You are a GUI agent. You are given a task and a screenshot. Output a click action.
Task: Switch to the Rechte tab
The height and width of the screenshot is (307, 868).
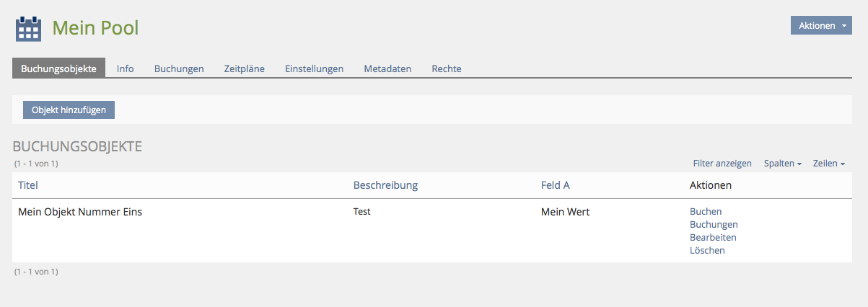pos(447,68)
